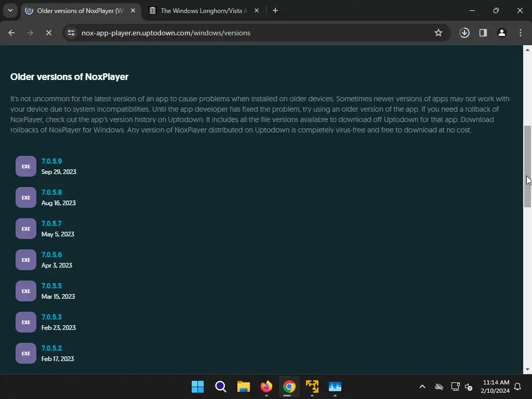The image size is (532, 399).
Task: Click the scrollbar down arrow
Action: tap(527, 369)
